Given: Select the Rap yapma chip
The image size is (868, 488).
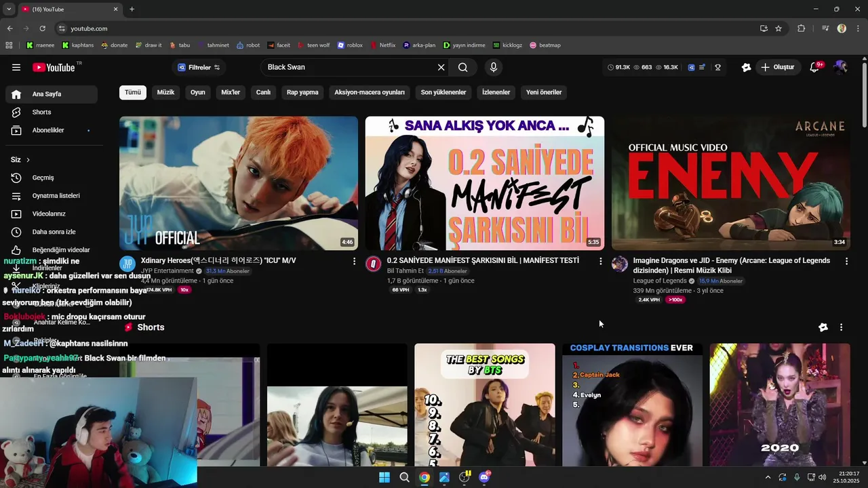Looking at the screenshot, I should [x=302, y=92].
